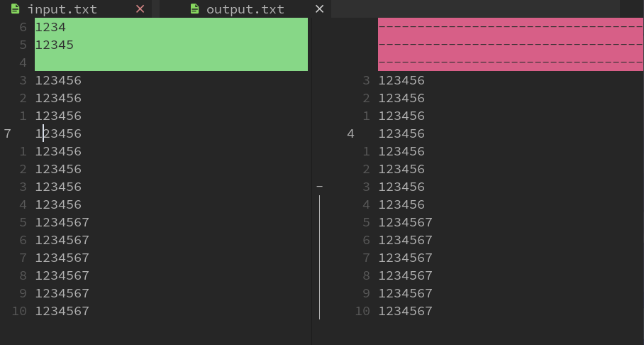644x345 pixels.
Task: Switch to the input.txt tab
Action: tap(62, 9)
